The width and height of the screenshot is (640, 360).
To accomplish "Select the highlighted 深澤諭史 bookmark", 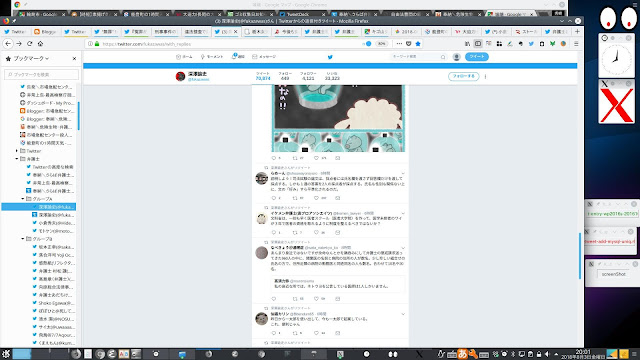I will (38, 207).
